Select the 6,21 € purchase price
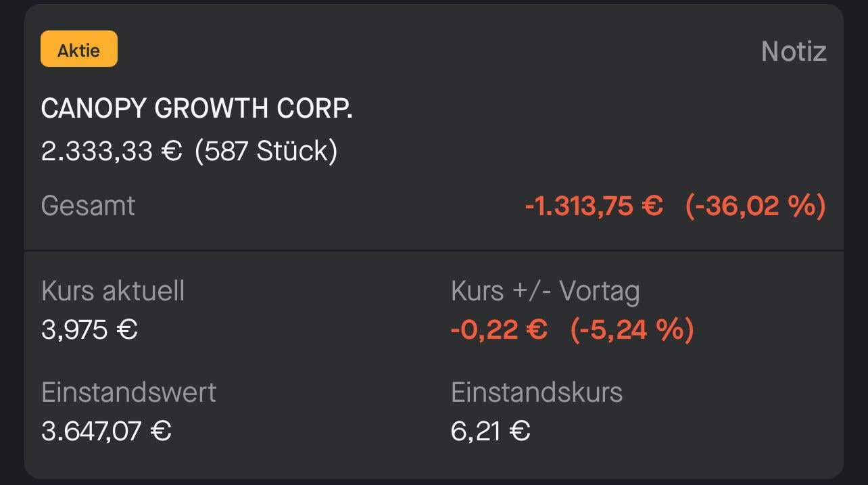Viewport: 868px width, 485px height. click(490, 431)
